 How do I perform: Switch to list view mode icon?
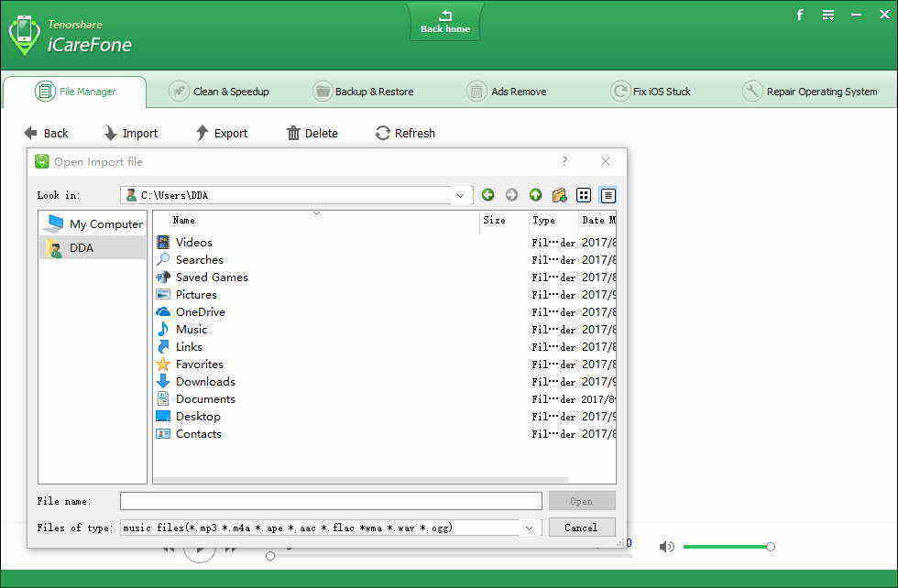click(x=584, y=195)
